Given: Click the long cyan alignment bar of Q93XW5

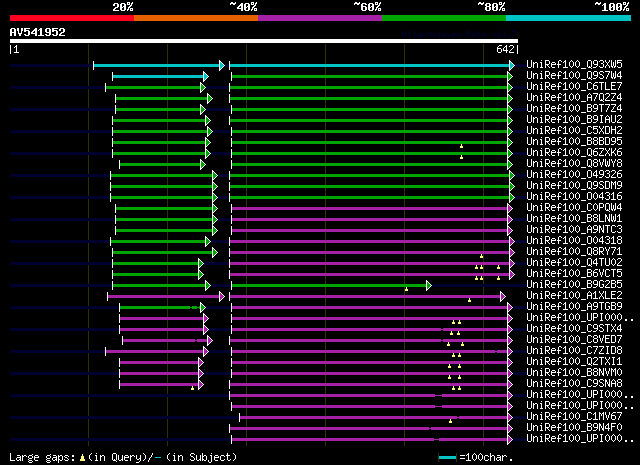Looking at the screenshot, I should [x=372, y=65].
